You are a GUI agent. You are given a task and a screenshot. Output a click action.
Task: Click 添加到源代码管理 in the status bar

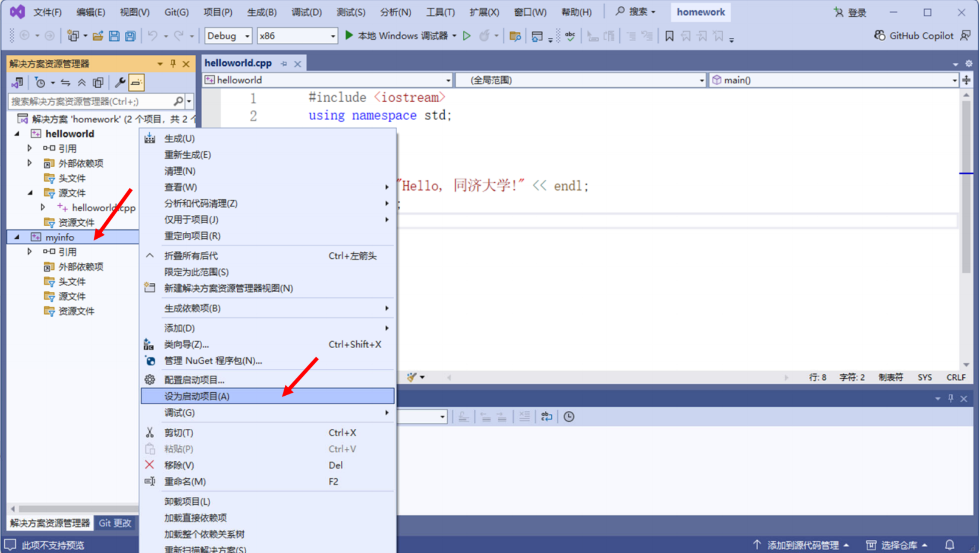coord(802,545)
